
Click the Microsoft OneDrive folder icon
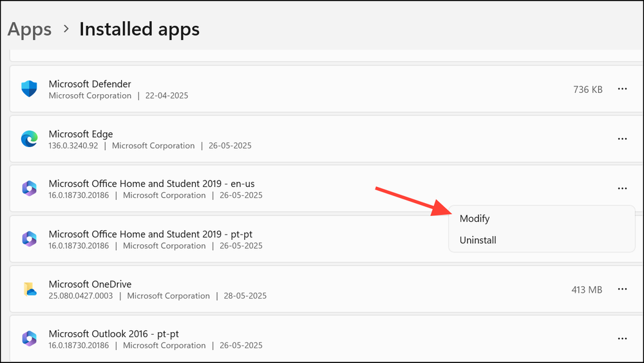pos(29,289)
